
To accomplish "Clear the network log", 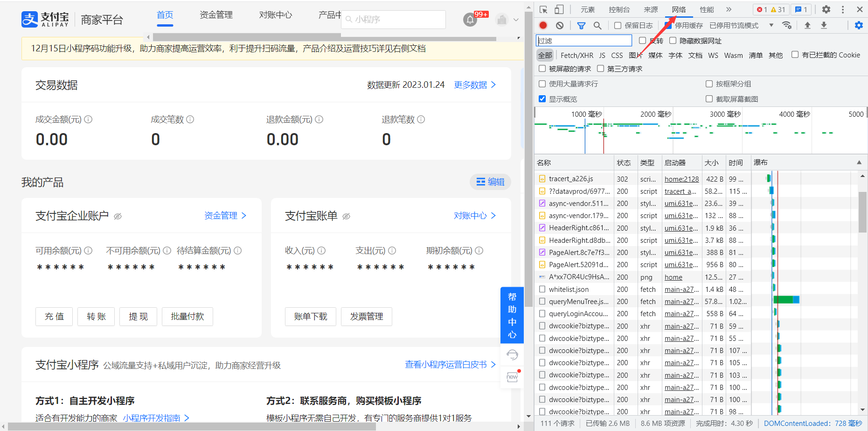I will (560, 25).
